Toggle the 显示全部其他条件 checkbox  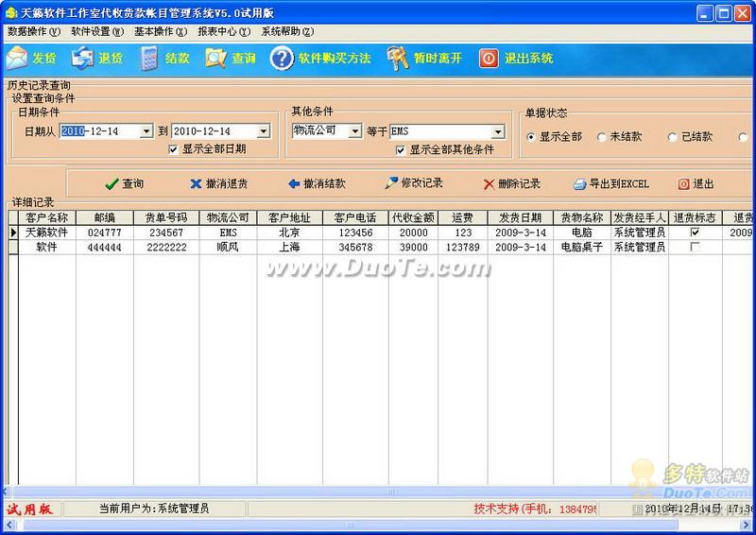coord(401,149)
